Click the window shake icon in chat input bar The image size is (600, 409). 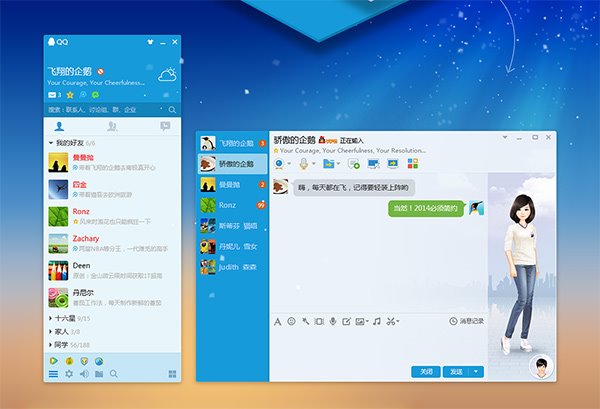coord(319,321)
